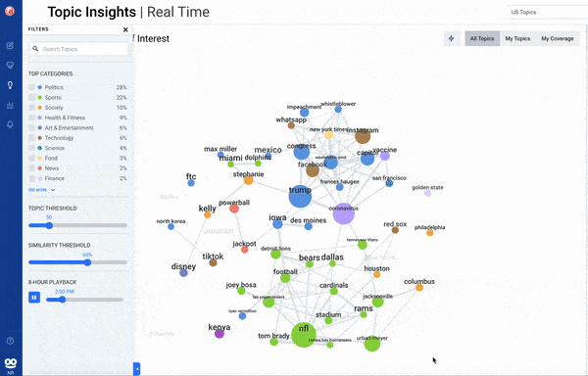Click the Similarity Threshold slider handle
Image resolution: width=588 pixels, height=376 pixels.
[x=87, y=262]
